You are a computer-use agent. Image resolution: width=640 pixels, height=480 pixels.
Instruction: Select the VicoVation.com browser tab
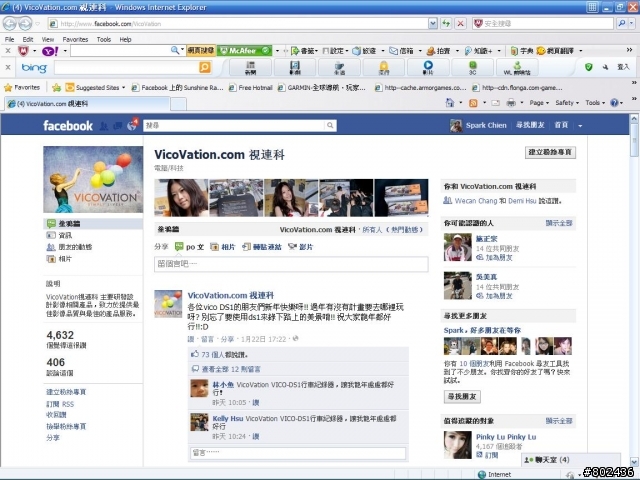(87, 104)
